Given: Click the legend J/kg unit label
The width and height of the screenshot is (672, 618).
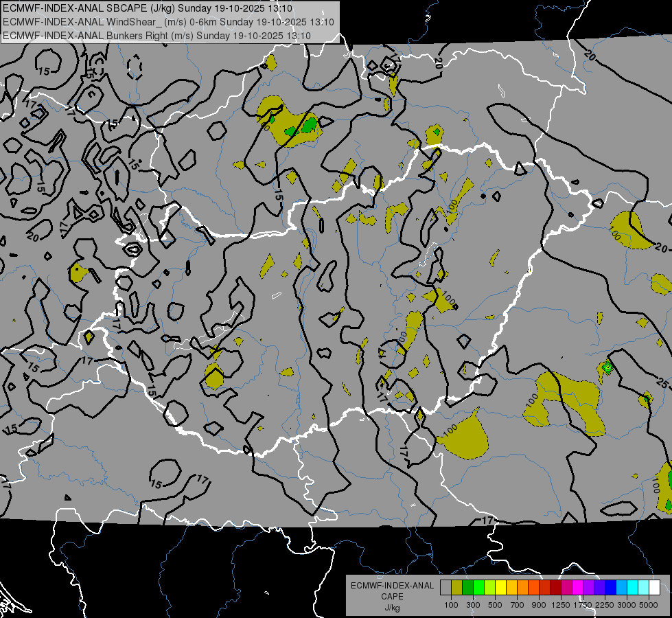Looking at the screenshot, I should [x=392, y=608].
